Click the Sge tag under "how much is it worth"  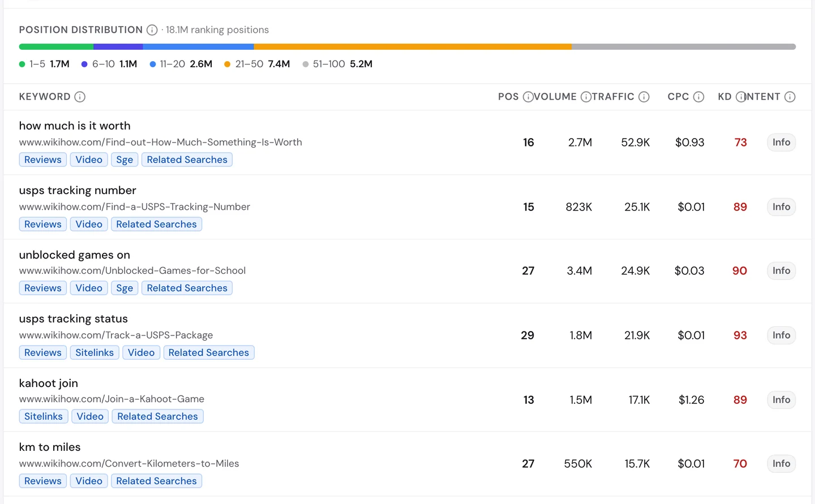[125, 160]
